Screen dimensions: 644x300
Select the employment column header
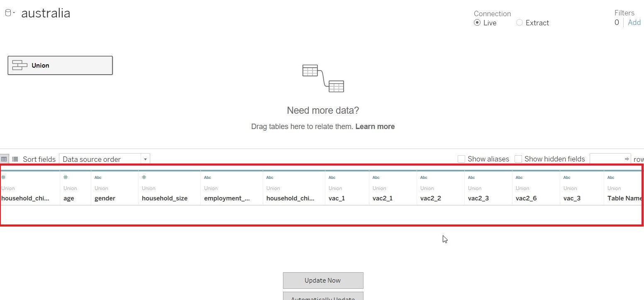(x=227, y=198)
